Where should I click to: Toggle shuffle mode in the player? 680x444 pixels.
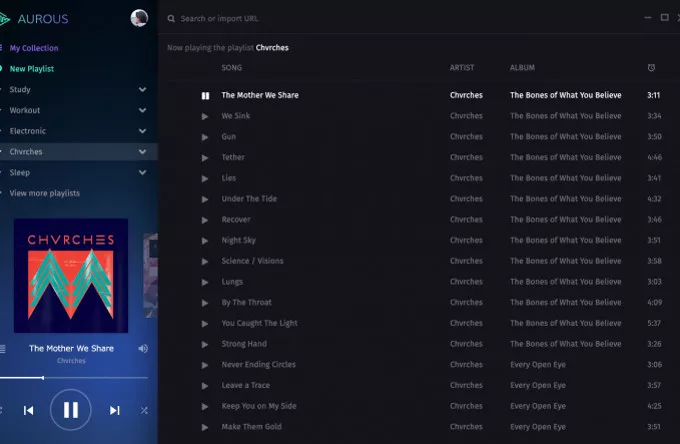point(144,410)
